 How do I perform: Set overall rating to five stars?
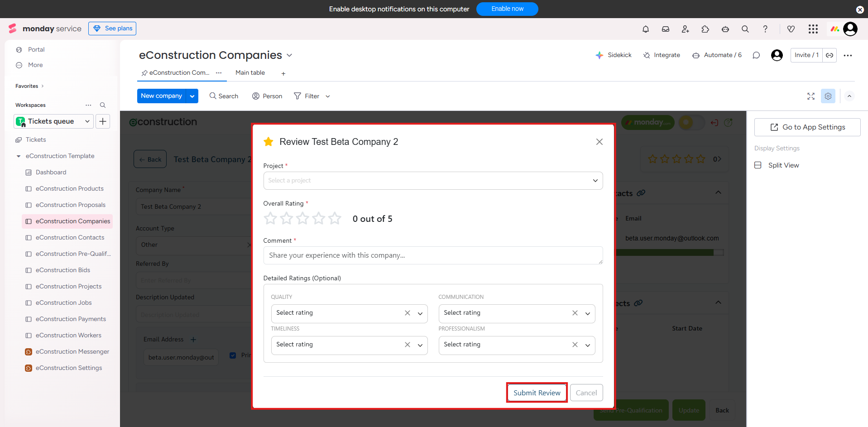[x=335, y=219]
